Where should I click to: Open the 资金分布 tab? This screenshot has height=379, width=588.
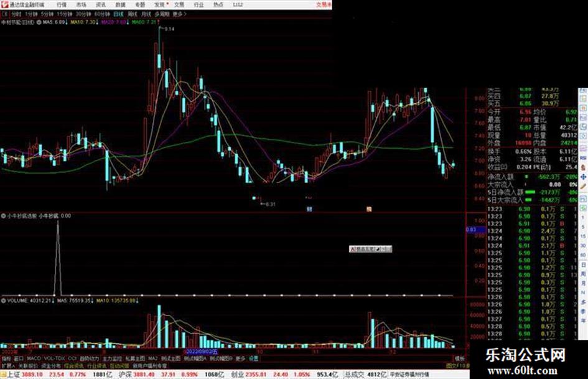51,365
